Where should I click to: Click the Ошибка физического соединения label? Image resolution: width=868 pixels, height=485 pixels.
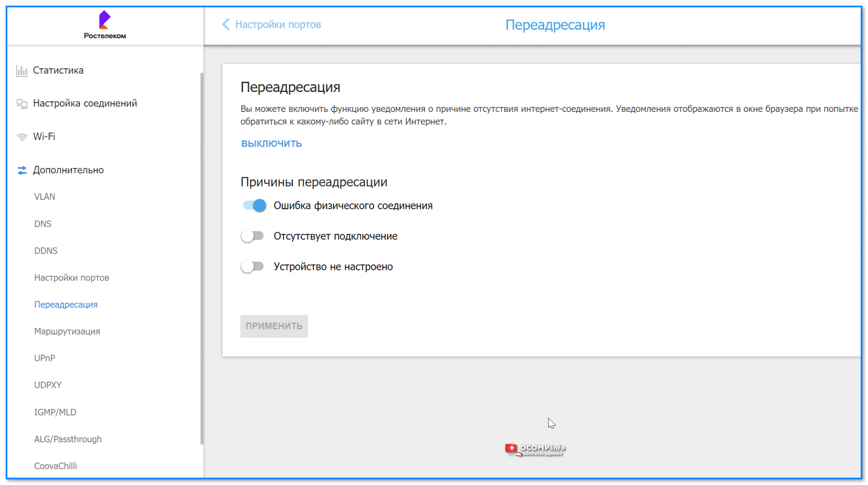click(353, 206)
